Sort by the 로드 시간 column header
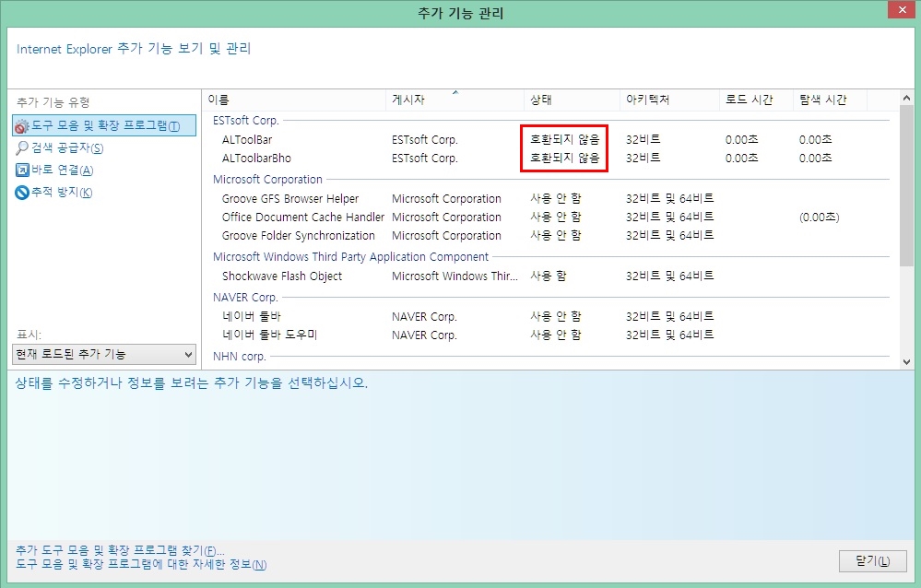921x588 pixels. click(756, 100)
